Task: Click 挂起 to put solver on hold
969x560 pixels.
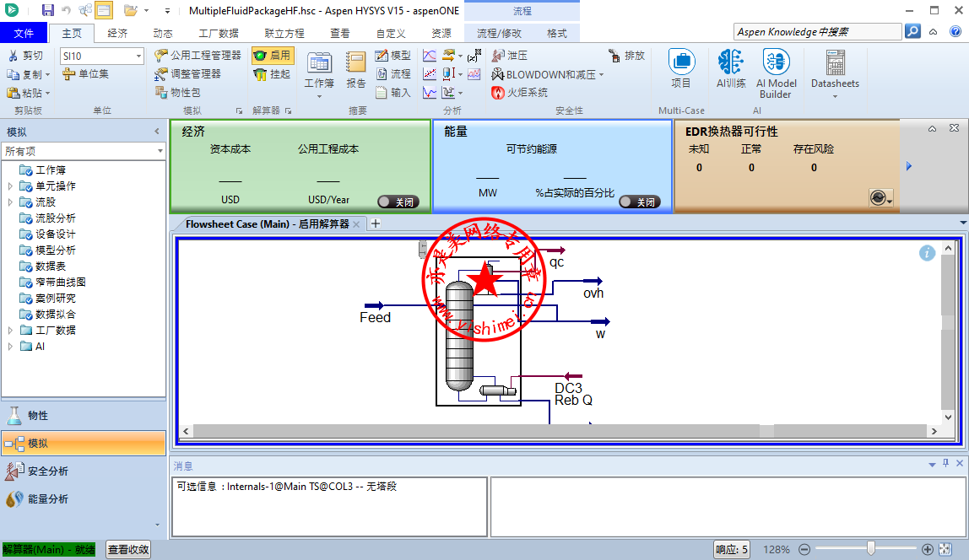Action: (x=273, y=74)
